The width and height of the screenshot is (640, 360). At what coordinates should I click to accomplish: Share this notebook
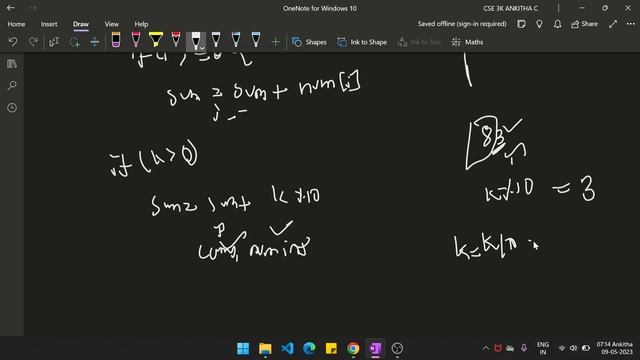(x=584, y=24)
